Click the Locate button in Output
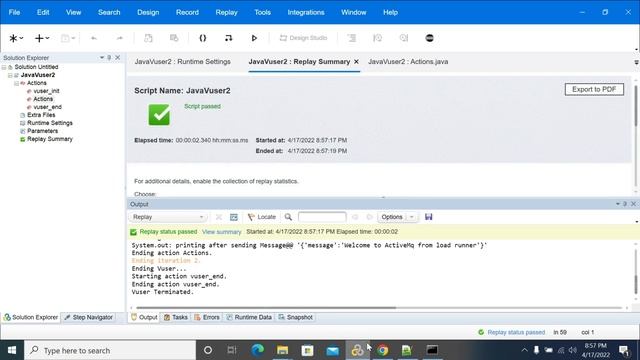The height and width of the screenshot is (360, 640). click(262, 217)
